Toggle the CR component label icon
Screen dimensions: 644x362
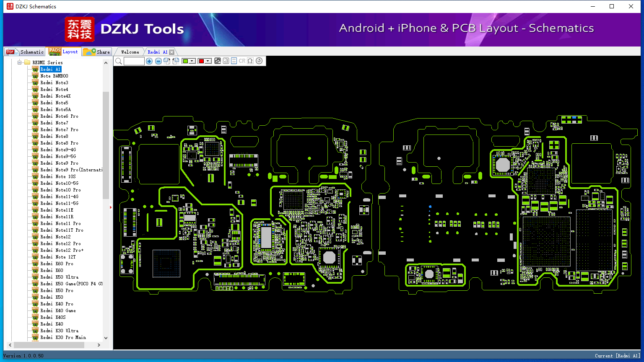(x=242, y=61)
